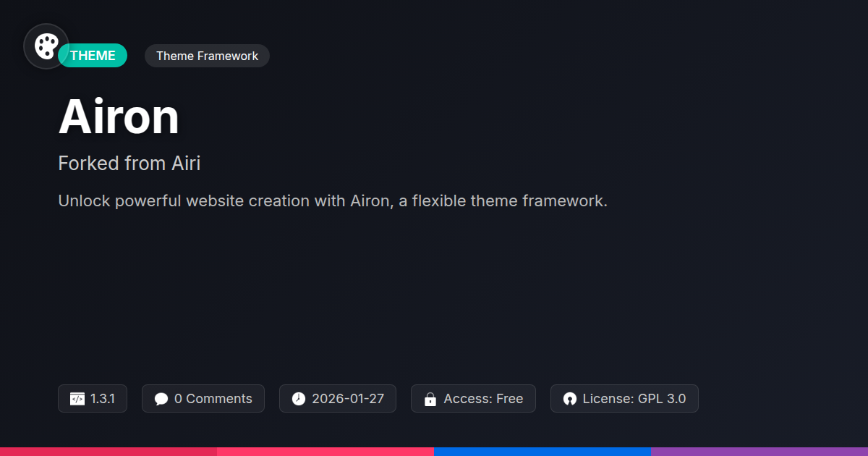The width and height of the screenshot is (868, 456).
Task: Click the crimson bottom color stripe
Action: [x=109, y=451]
